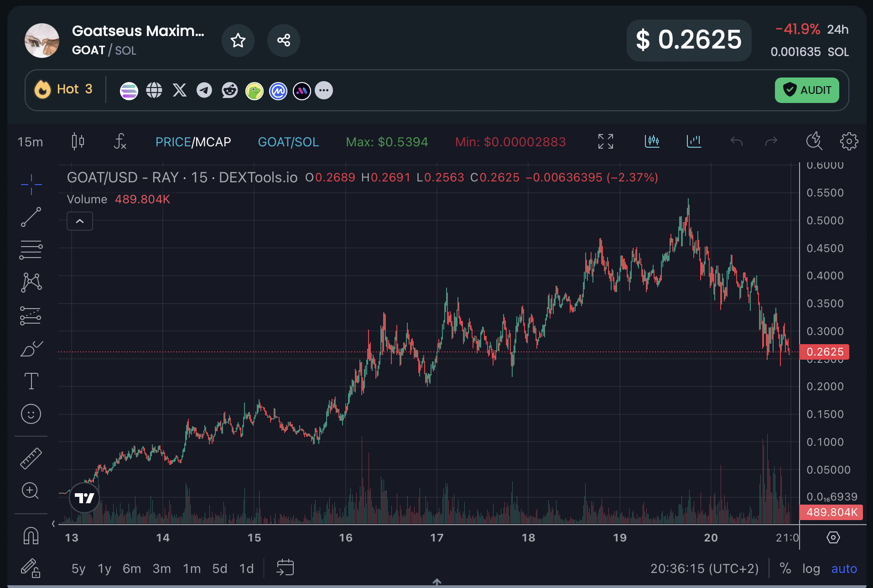Set range to 1y
The height and width of the screenshot is (588, 873).
[104, 569]
